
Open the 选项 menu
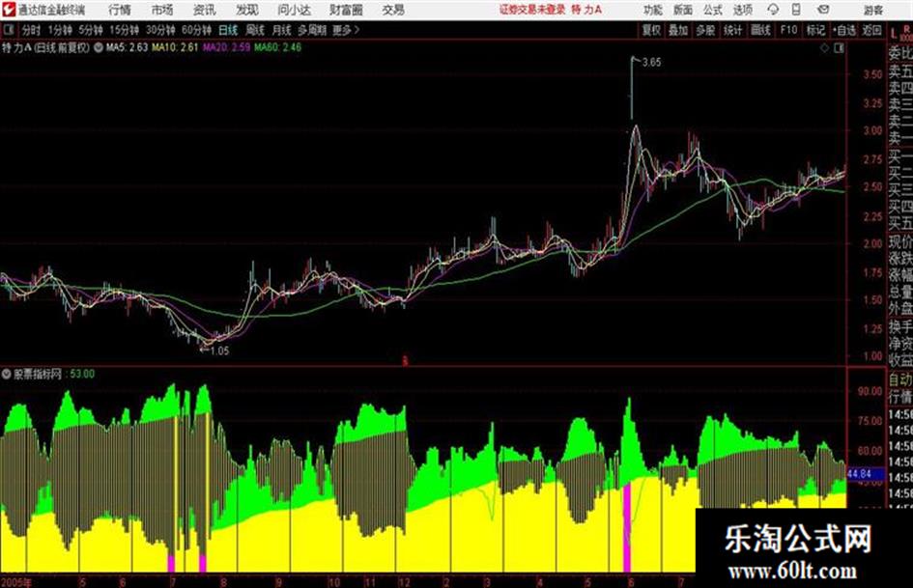pyautogui.click(x=743, y=10)
